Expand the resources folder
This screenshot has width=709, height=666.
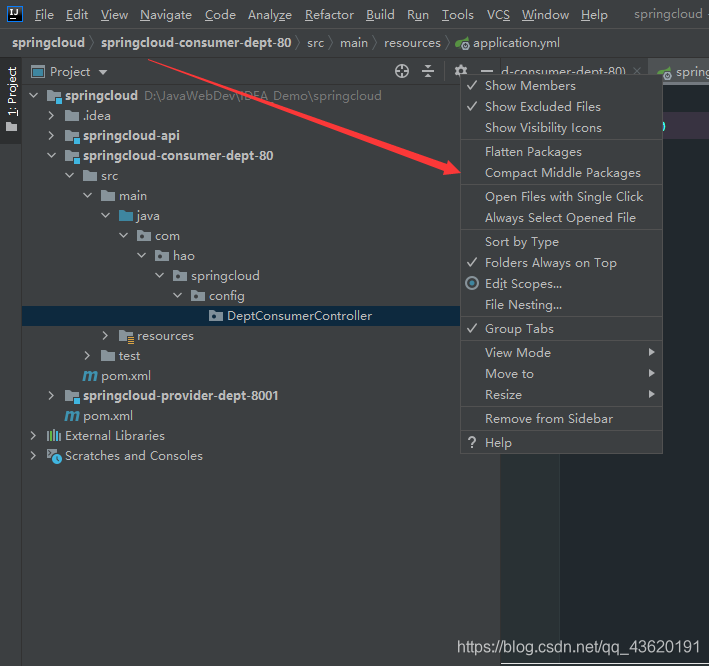coord(105,335)
